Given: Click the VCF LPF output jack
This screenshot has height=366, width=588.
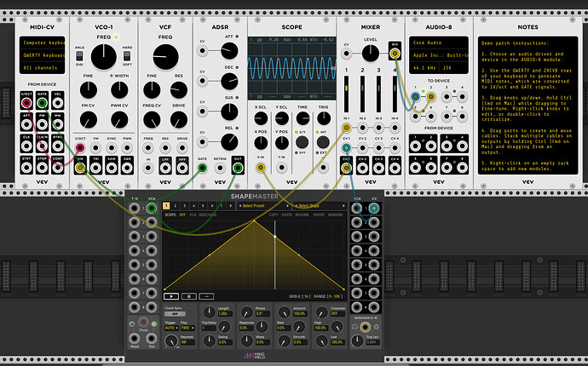Looking at the screenshot, I should [x=165, y=168].
